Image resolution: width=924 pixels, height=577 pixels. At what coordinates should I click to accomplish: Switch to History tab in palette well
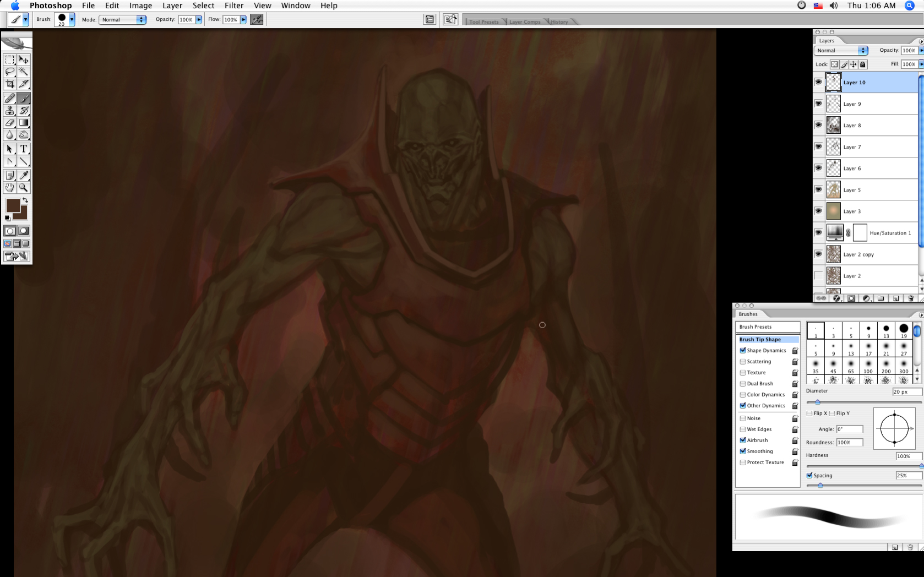(x=559, y=21)
